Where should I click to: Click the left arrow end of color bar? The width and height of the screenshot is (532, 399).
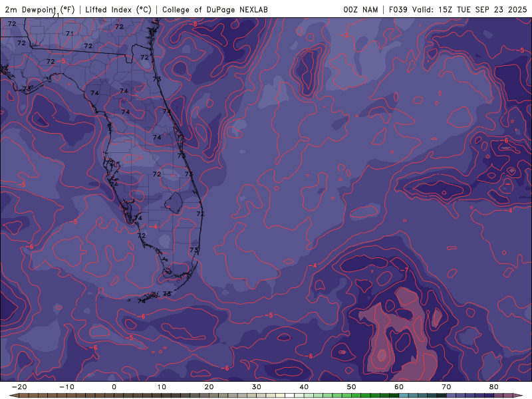13,396
